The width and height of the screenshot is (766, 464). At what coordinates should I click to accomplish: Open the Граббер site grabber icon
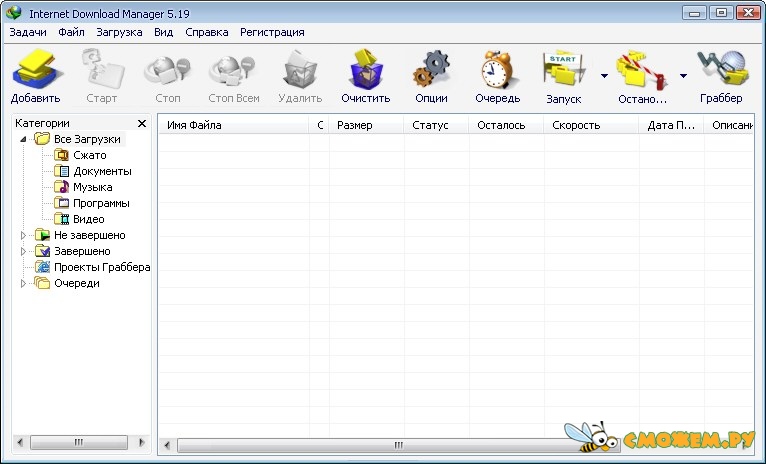click(x=722, y=69)
